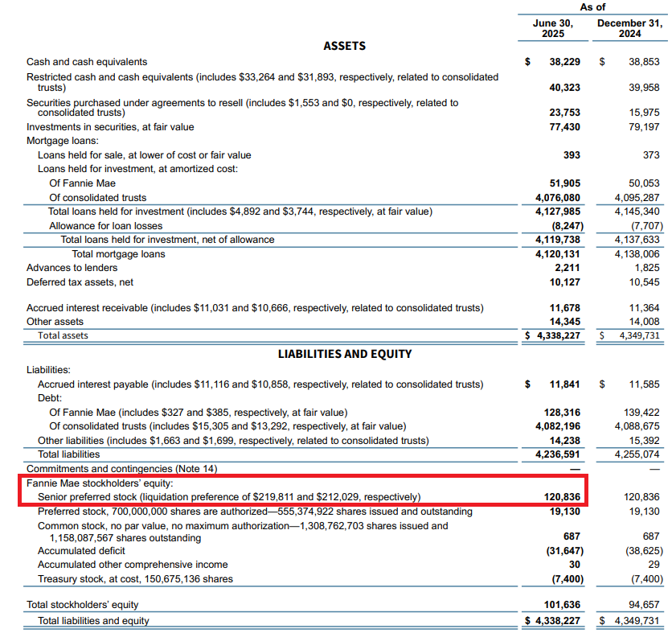672x637 pixels.
Task: Select total mortgage loans value 4,138,006
Action: [x=637, y=254]
